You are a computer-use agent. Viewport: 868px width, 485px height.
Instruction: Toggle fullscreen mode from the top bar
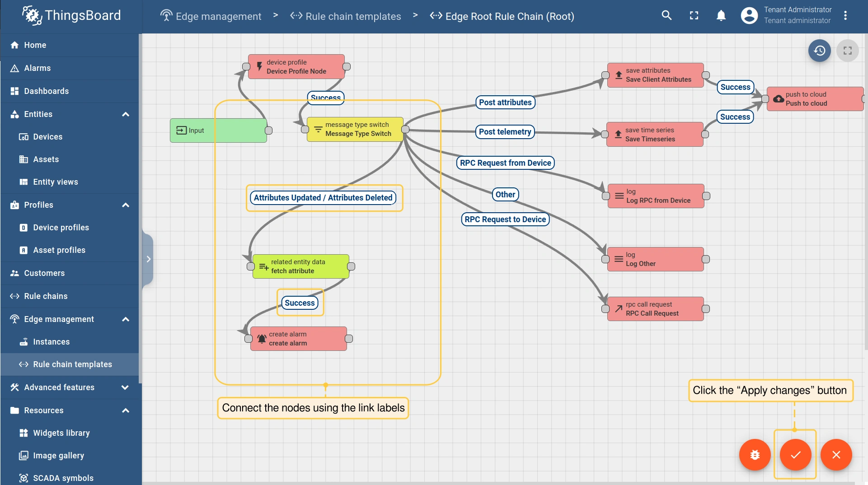(694, 15)
